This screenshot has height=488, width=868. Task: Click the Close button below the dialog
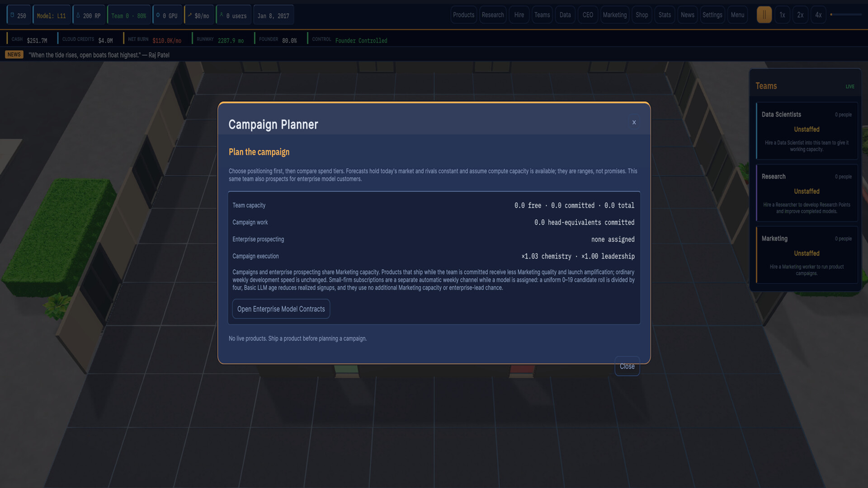point(627,366)
